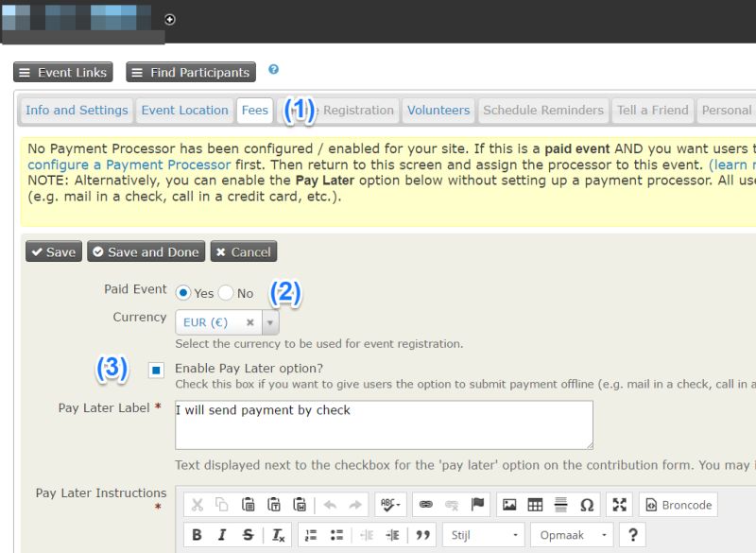Maximize the editor to full screen
The width and height of the screenshot is (756, 553).
point(620,505)
